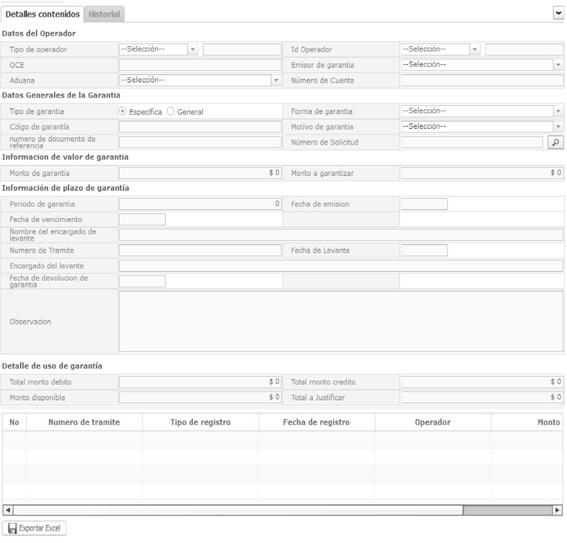
Task: Click the Número de Solicitud input field
Action: point(472,142)
